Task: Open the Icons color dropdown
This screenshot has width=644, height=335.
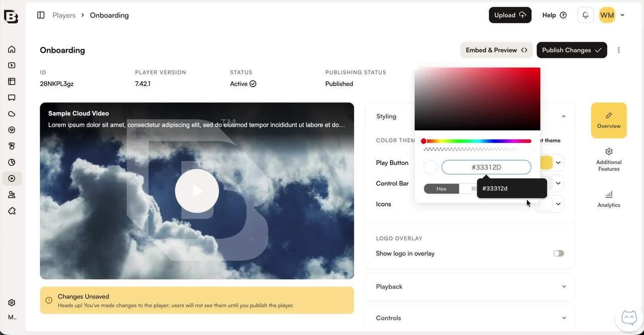Action: (558, 204)
